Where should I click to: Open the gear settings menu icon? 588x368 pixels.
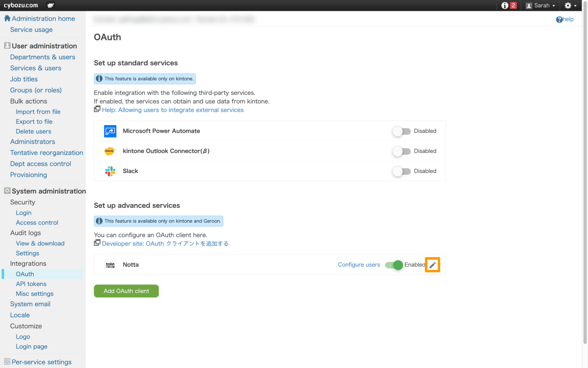pos(568,6)
